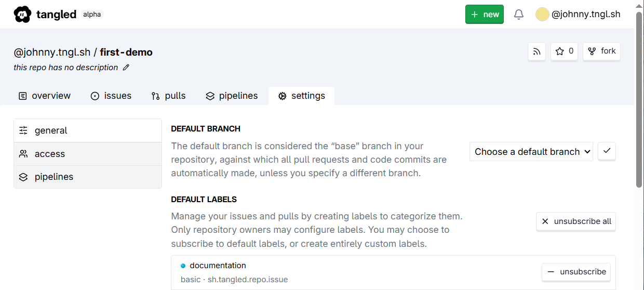
Task: Unsubscribe from the documentation label
Action: click(576, 272)
